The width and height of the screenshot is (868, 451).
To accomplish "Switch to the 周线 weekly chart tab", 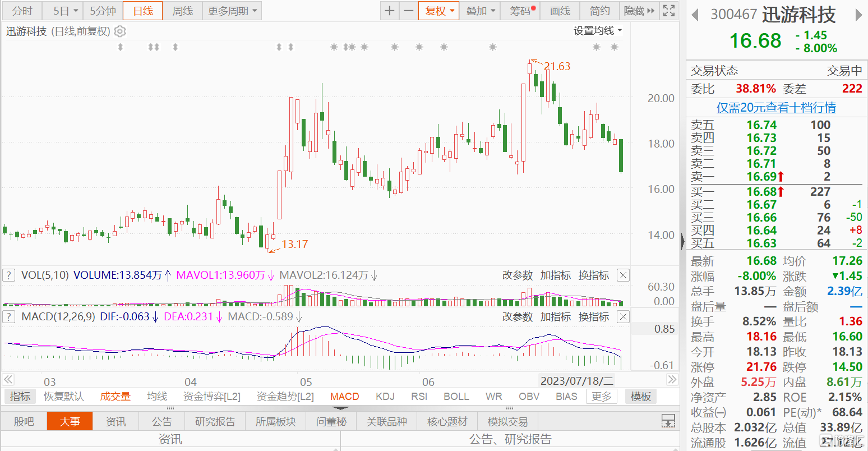I will (x=182, y=10).
